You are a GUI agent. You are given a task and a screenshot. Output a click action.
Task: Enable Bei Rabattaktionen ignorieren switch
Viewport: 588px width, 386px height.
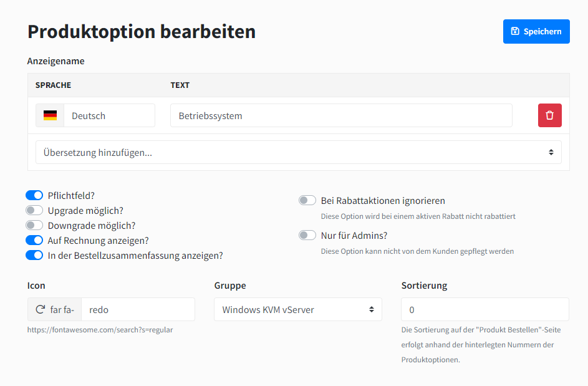(307, 201)
